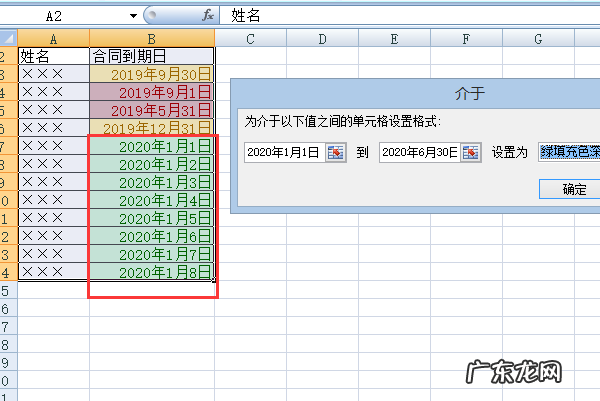Select the 姓名 cell in column A
This screenshot has width=600, height=401.
coord(53,56)
